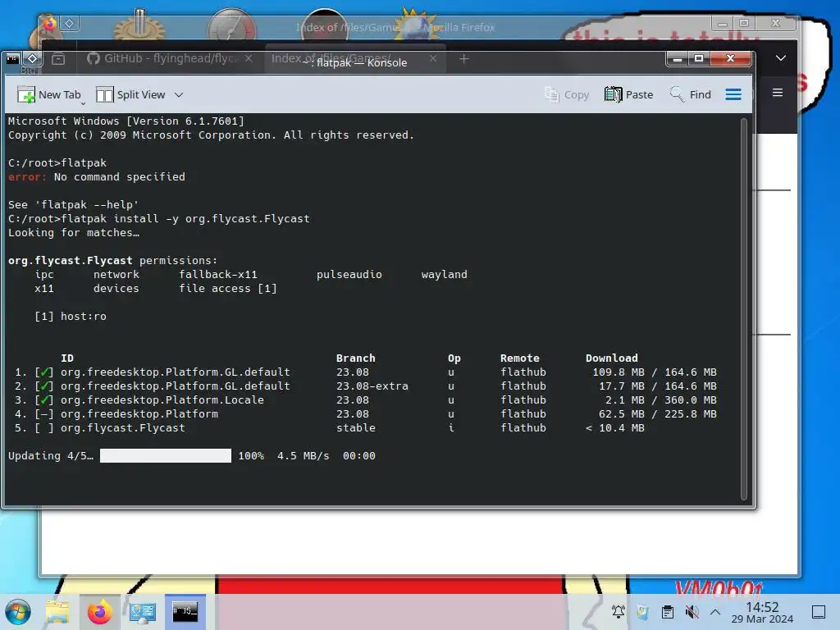Click the 'Branch' column header
This screenshot has height=630, width=840.
pos(356,358)
